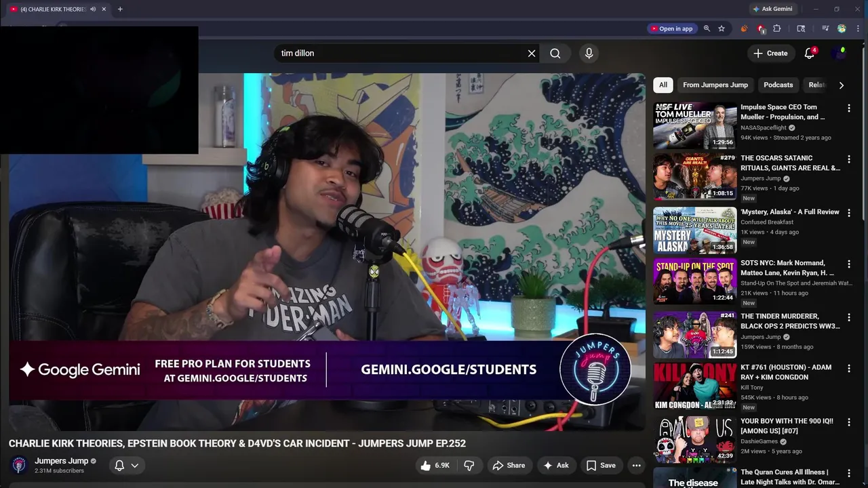This screenshot has width=868, height=488.
Task: Open the browser zoom magnifier icon
Action: pyautogui.click(x=707, y=28)
